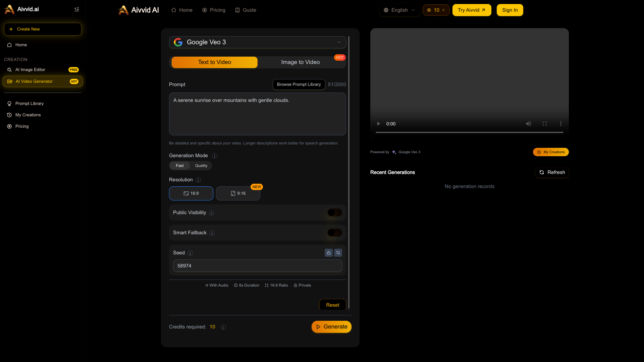Click the info icon beside Credits required

(x=223, y=327)
